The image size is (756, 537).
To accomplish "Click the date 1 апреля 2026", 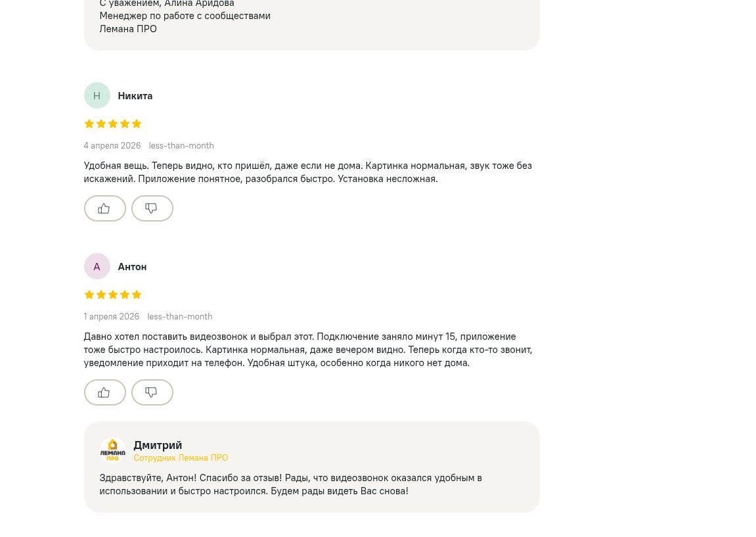I will tap(112, 317).
